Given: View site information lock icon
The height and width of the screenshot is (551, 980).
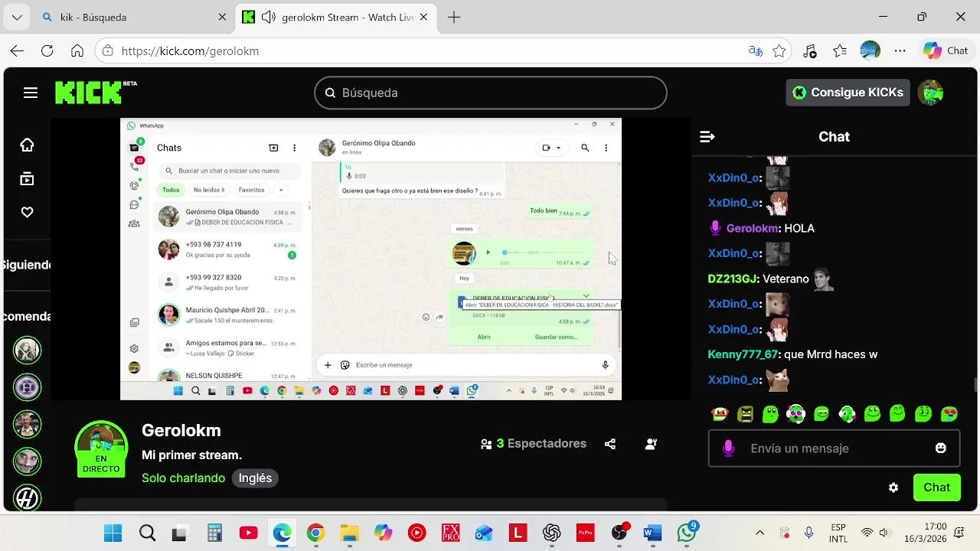Looking at the screenshot, I should [x=108, y=51].
